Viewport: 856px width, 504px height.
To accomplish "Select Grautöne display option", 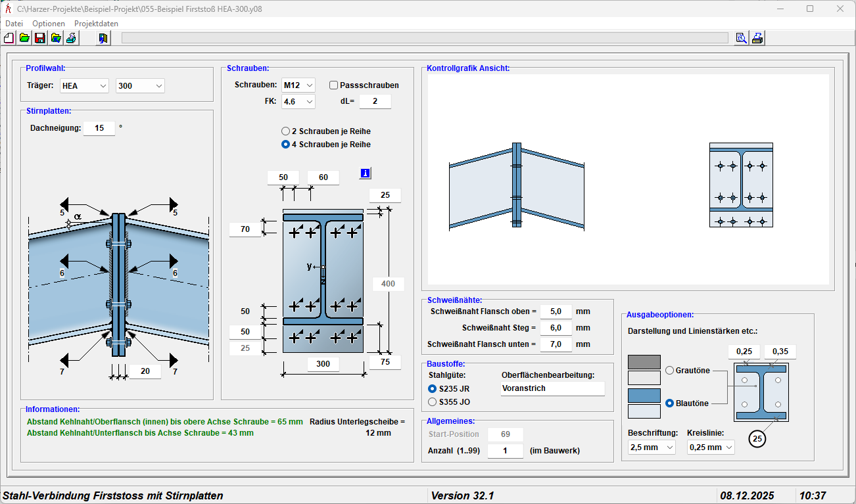I will click(670, 371).
